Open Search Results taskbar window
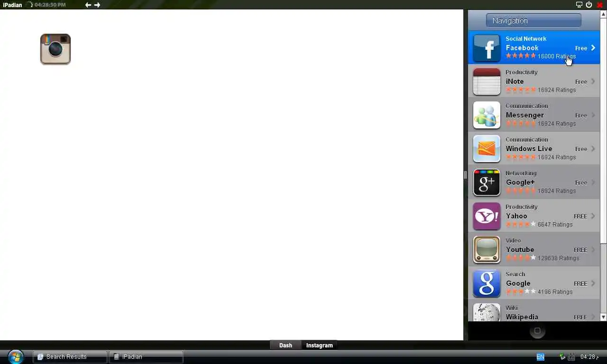 coord(70,357)
